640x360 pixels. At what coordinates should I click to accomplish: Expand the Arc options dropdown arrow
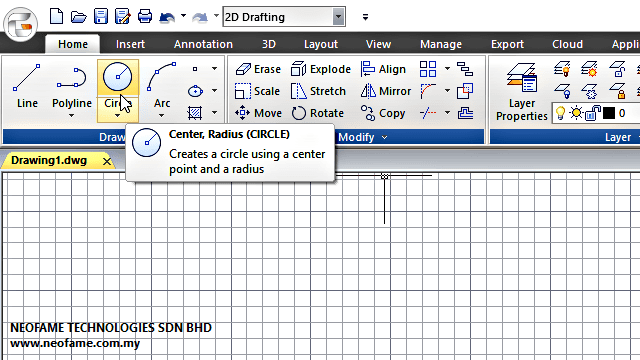162,116
